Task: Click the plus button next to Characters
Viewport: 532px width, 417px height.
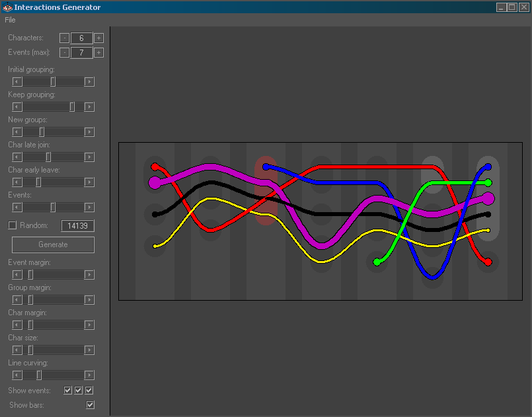Action: pyautogui.click(x=98, y=38)
